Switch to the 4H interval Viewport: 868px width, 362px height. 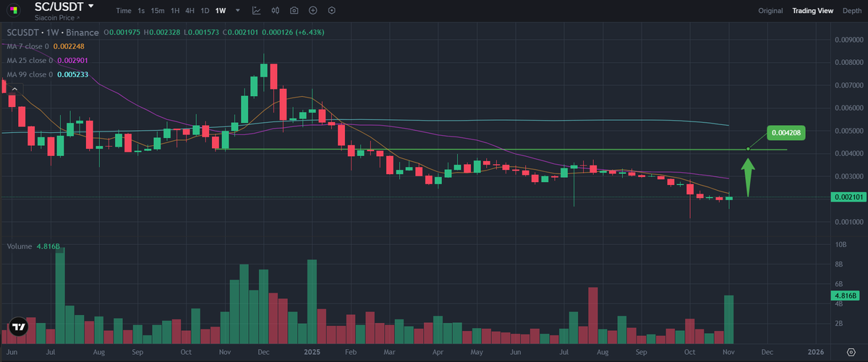[190, 11]
